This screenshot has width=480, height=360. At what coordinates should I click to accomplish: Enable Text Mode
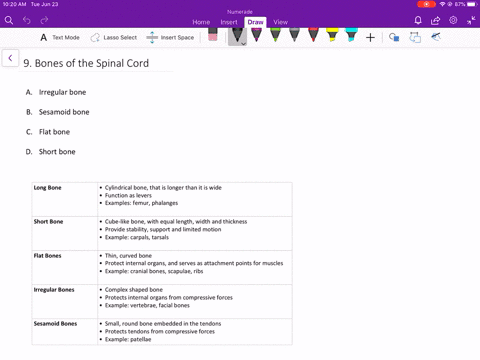coord(60,37)
